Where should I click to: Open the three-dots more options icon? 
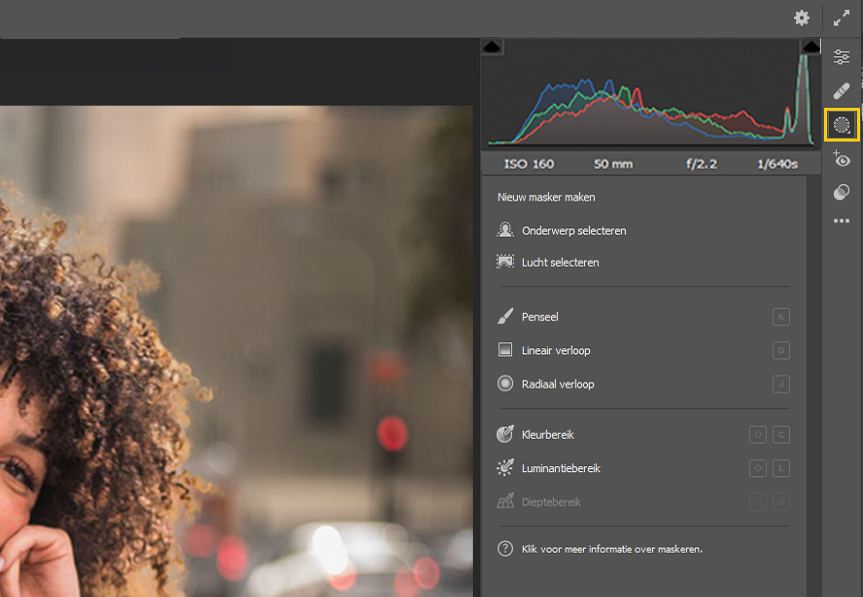841,221
